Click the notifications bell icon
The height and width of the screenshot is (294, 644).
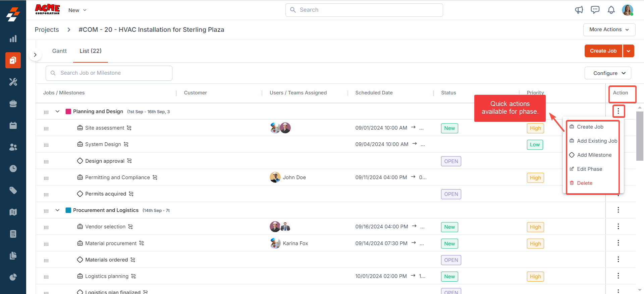point(611,10)
